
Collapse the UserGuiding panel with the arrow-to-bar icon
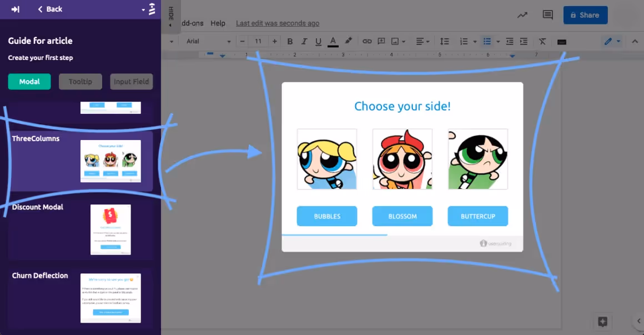pos(15,9)
